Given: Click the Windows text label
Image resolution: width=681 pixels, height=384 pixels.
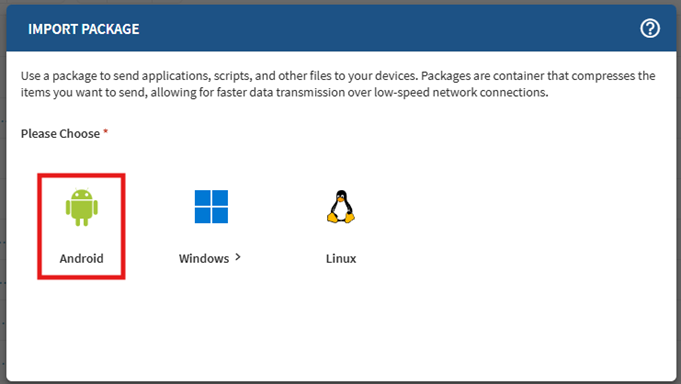Looking at the screenshot, I should pos(204,258).
